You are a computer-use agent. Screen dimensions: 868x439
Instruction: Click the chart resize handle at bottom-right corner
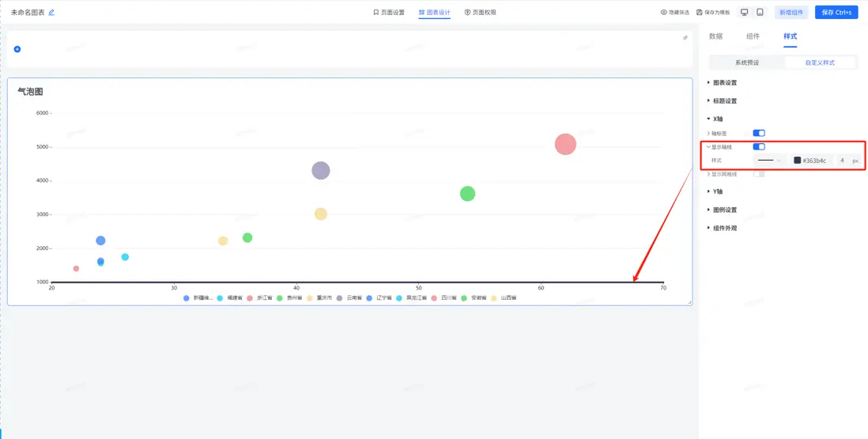tap(689, 302)
